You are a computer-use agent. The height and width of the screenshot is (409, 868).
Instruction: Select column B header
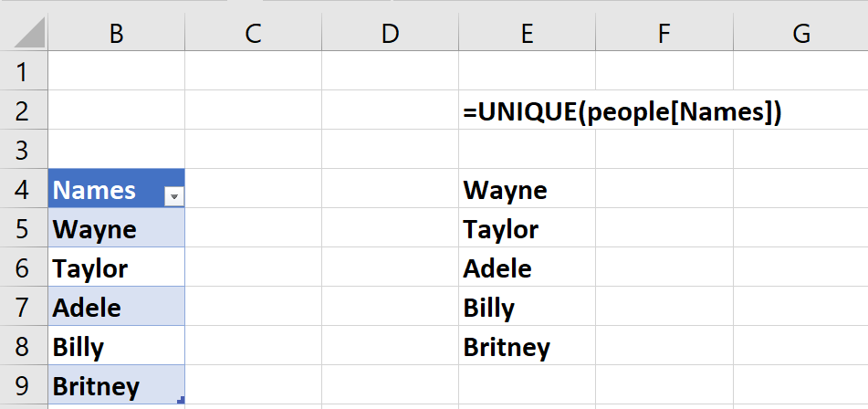pyautogui.click(x=116, y=34)
